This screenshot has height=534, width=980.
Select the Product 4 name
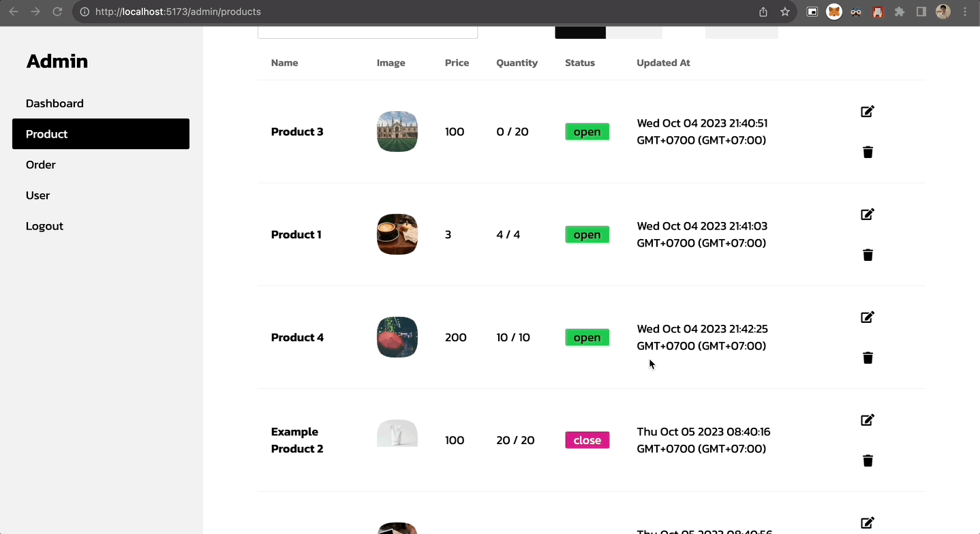(x=298, y=338)
